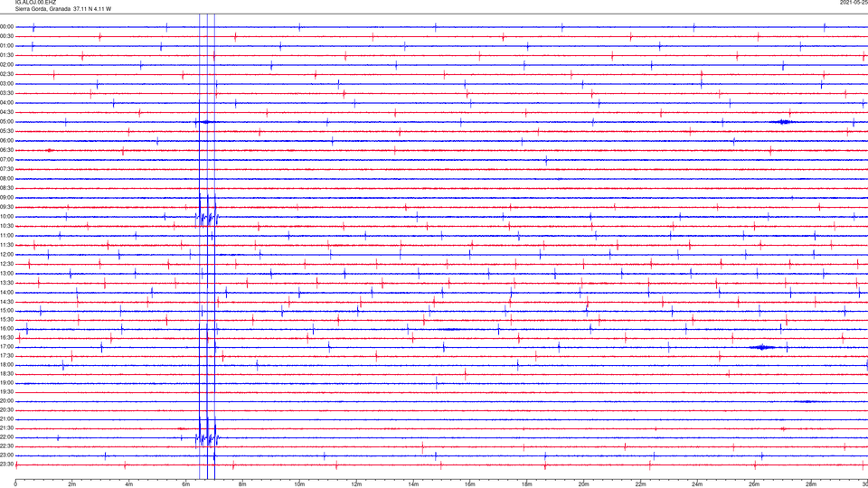Viewport: 868px width, 488px height.
Task: Click the 22m tick on the minute axis
Action: click(x=640, y=484)
